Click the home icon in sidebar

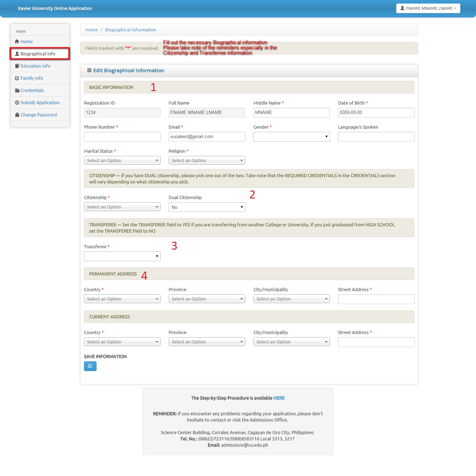[17, 41]
